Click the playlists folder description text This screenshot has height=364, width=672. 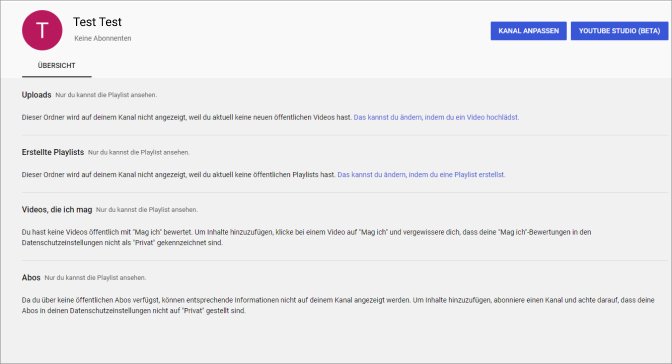pos(179,174)
